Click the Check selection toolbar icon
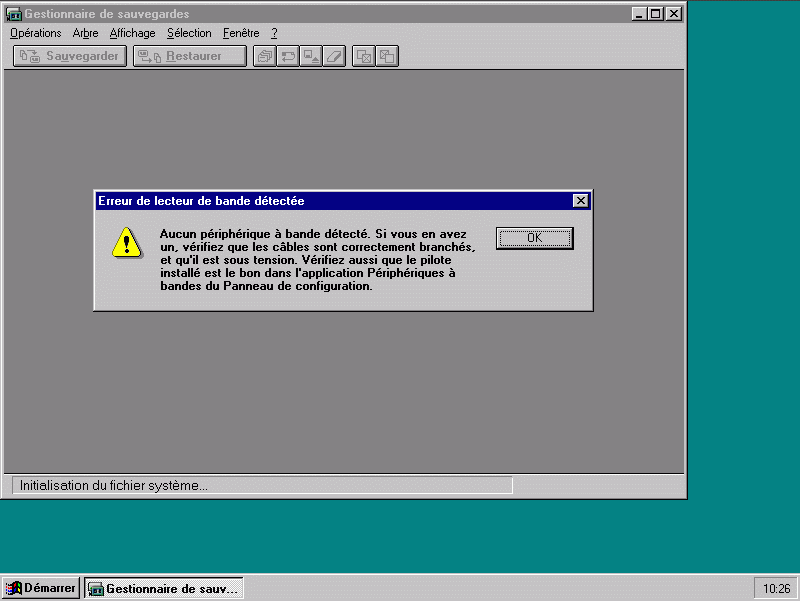 point(364,56)
